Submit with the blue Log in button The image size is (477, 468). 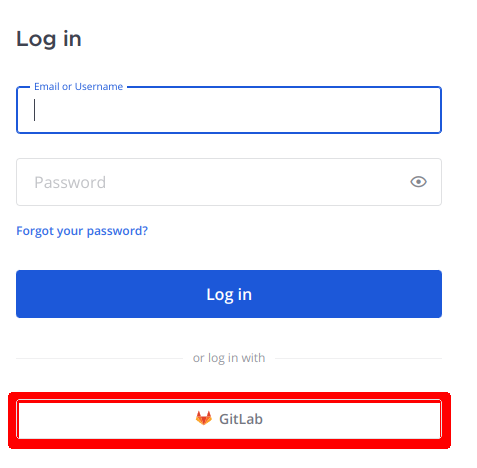click(229, 294)
